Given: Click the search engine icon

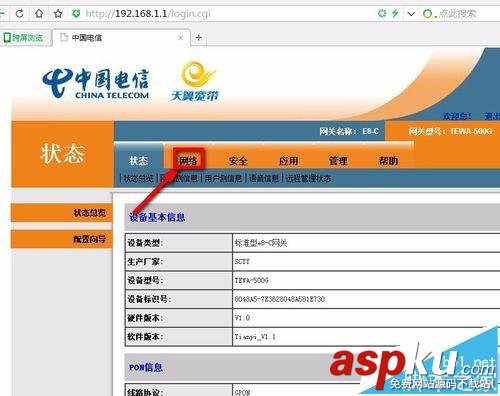Looking at the screenshot, I should tap(428, 14).
